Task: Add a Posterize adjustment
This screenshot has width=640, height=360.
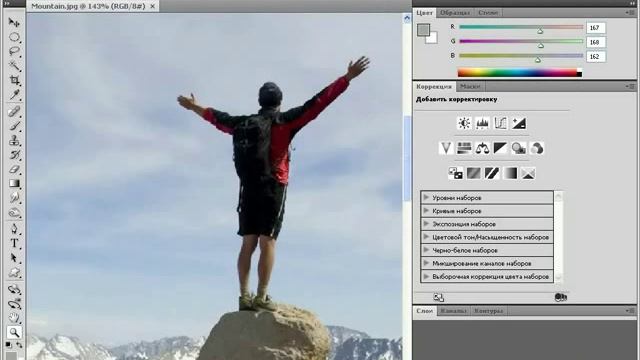Action: [473, 173]
